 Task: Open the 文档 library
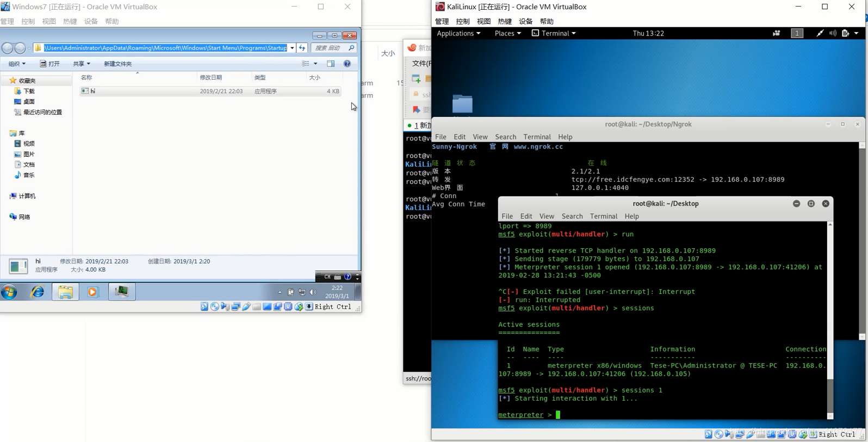tap(24, 164)
